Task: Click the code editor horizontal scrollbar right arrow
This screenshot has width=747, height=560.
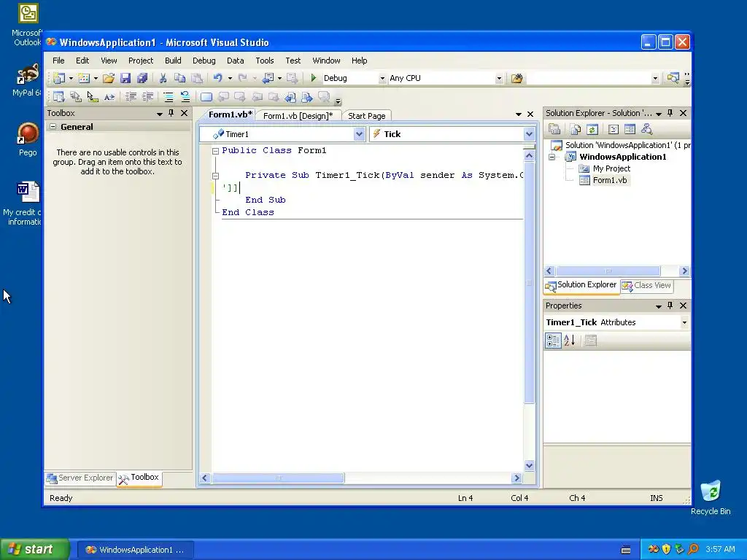Action: (516, 478)
